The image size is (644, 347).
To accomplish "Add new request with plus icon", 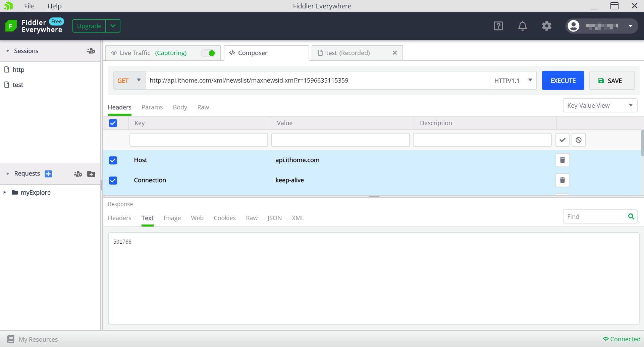I will coord(48,173).
